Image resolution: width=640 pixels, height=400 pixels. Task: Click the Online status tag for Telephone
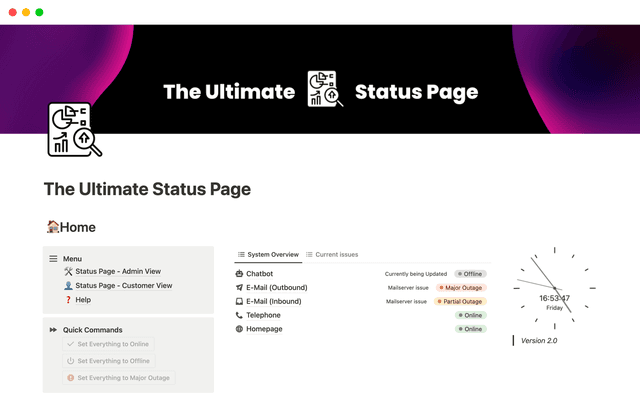pyautogui.click(x=470, y=315)
